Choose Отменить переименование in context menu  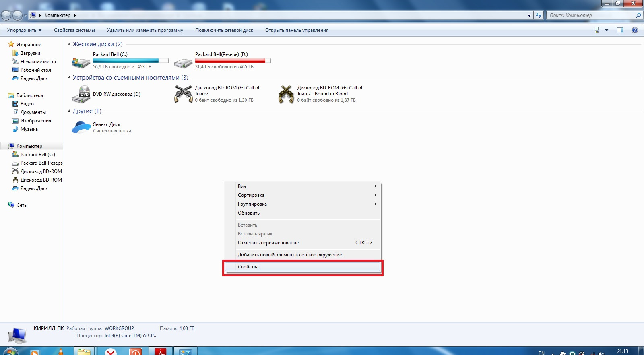click(x=302, y=243)
